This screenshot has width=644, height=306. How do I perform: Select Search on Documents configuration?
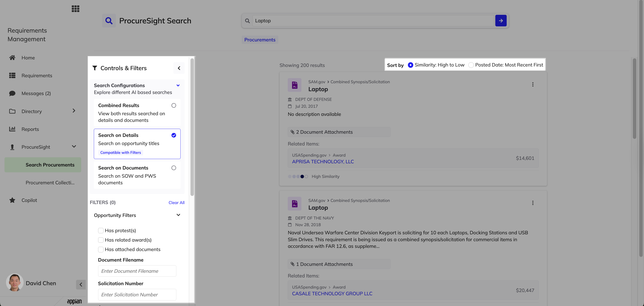pos(174,168)
